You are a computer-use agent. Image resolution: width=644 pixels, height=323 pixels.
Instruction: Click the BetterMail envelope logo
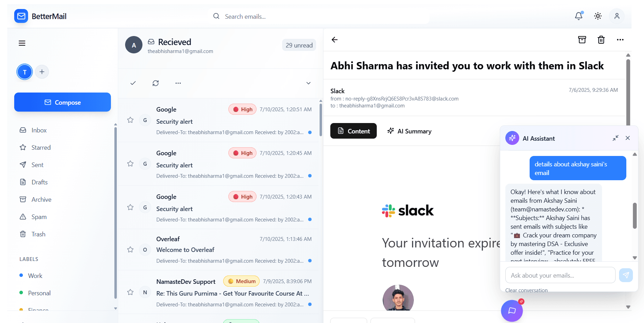21,16
